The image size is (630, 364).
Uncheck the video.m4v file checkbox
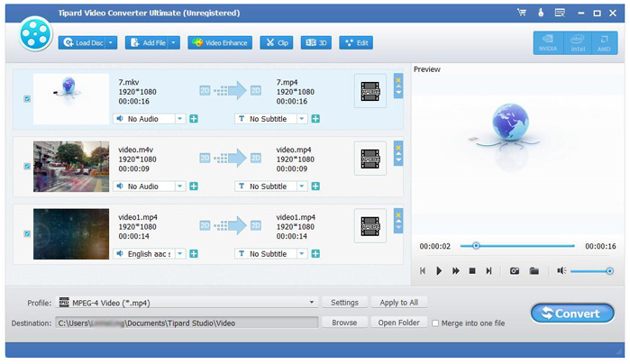click(x=27, y=167)
